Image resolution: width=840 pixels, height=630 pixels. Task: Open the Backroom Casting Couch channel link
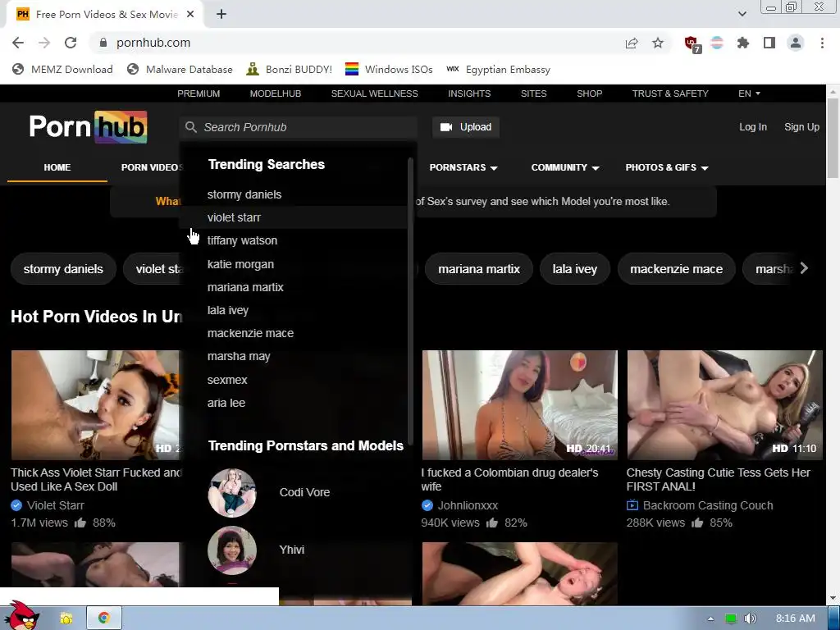click(x=708, y=505)
